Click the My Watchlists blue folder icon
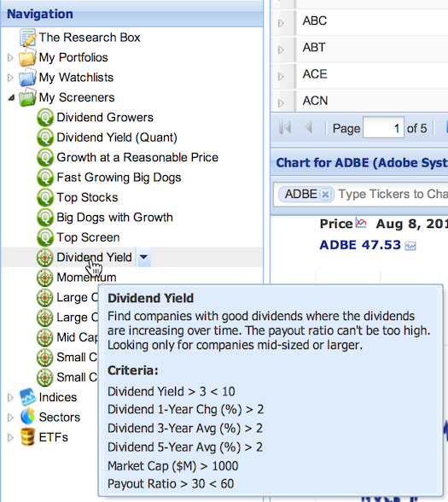This screenshot has width=448, height=502. click(27, 78)
